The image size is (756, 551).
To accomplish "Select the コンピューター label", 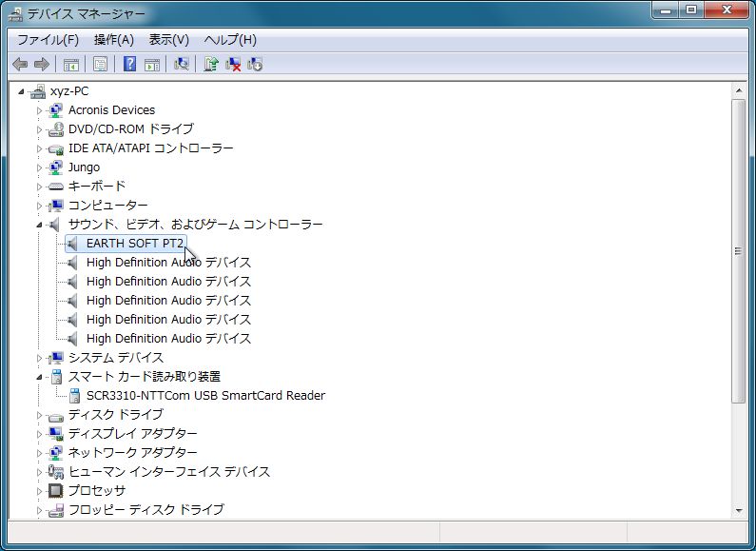I will [x=108, y=206].
